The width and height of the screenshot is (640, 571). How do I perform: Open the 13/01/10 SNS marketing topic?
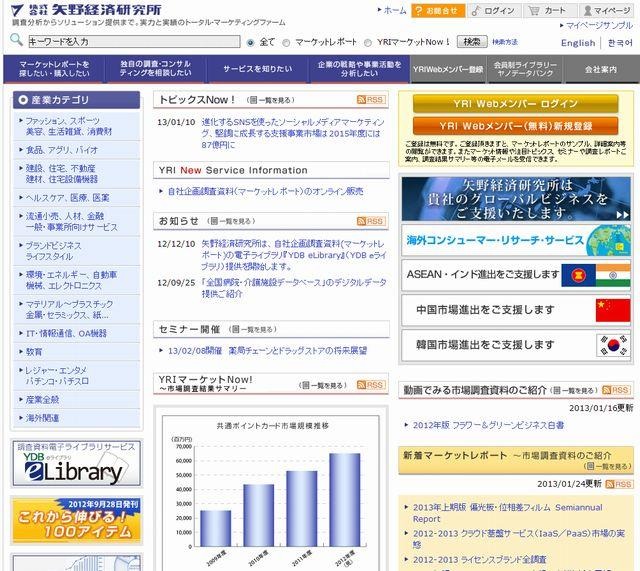[293, 133]
